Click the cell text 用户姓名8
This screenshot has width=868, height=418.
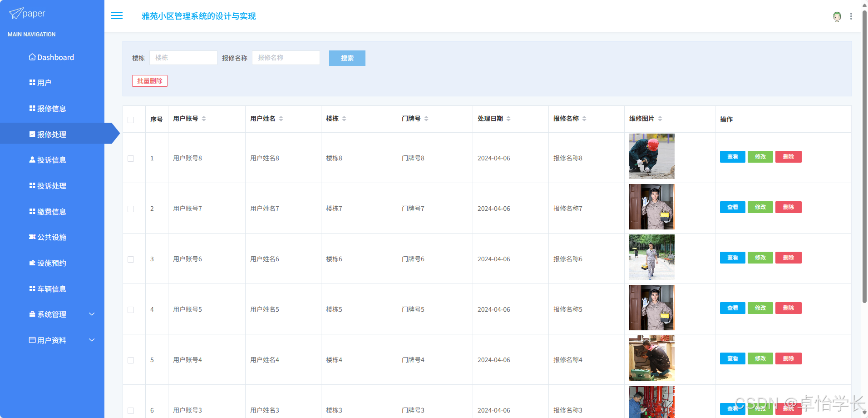[265, 158]
